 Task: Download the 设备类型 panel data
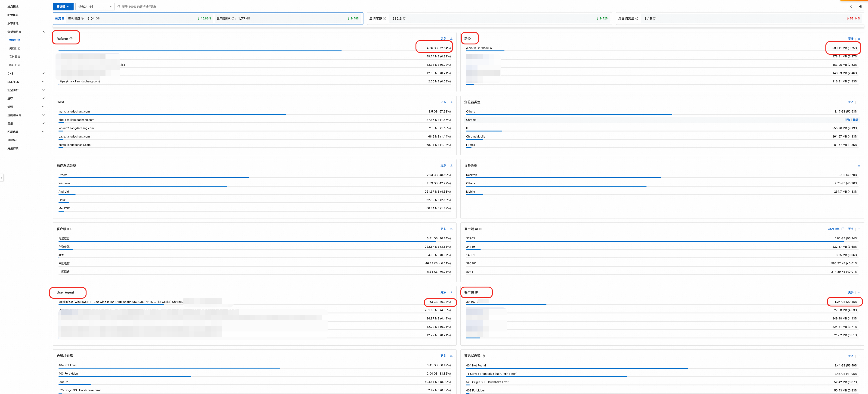859,166
